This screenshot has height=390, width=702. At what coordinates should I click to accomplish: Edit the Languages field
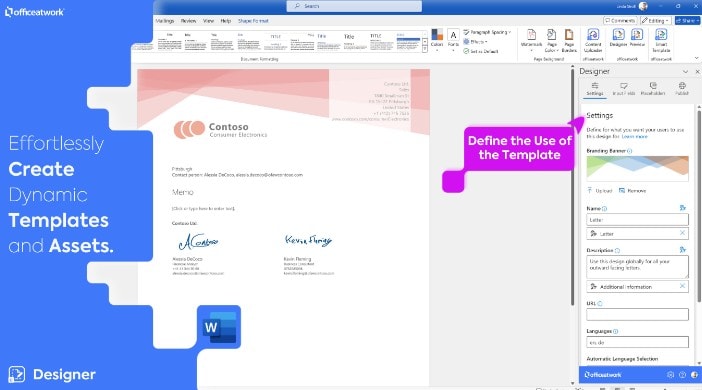pos(638,342)
